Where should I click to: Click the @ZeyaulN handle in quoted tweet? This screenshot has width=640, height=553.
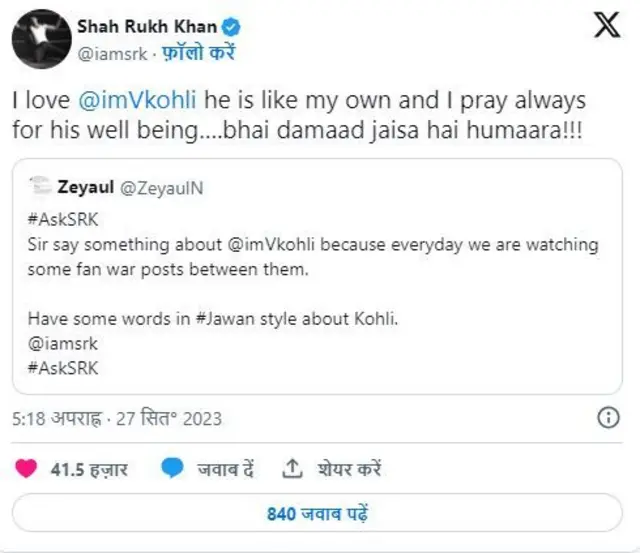(157, 185)
